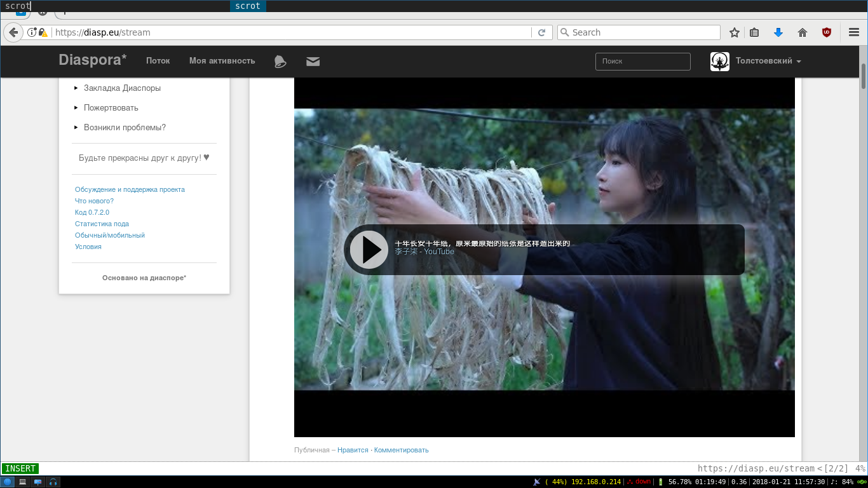
Task: Open the Firefox hamburger menu
Action: click(853, 32)
